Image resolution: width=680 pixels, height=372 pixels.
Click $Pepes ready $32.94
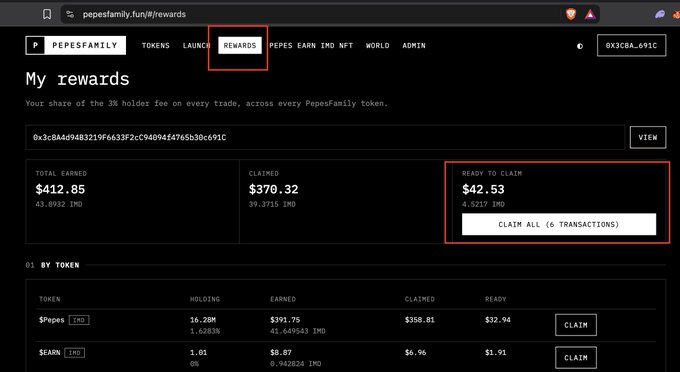point(498,320)
